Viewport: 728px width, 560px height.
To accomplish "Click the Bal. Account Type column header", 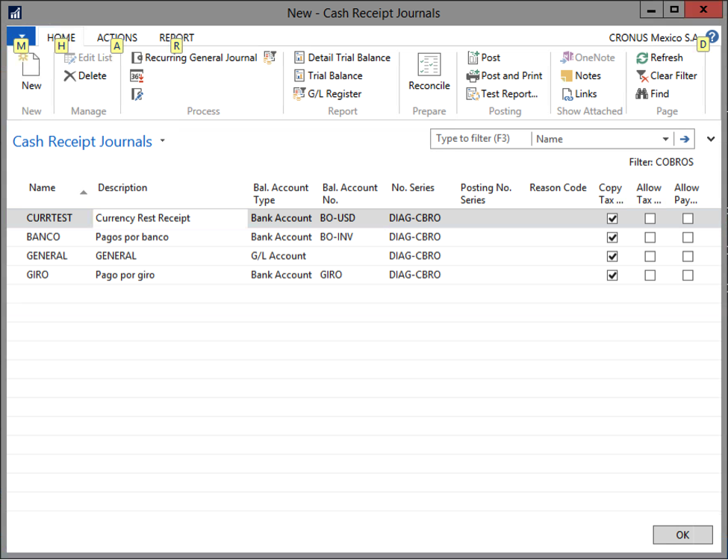I will pyautogui.click(x=281, y=193).
